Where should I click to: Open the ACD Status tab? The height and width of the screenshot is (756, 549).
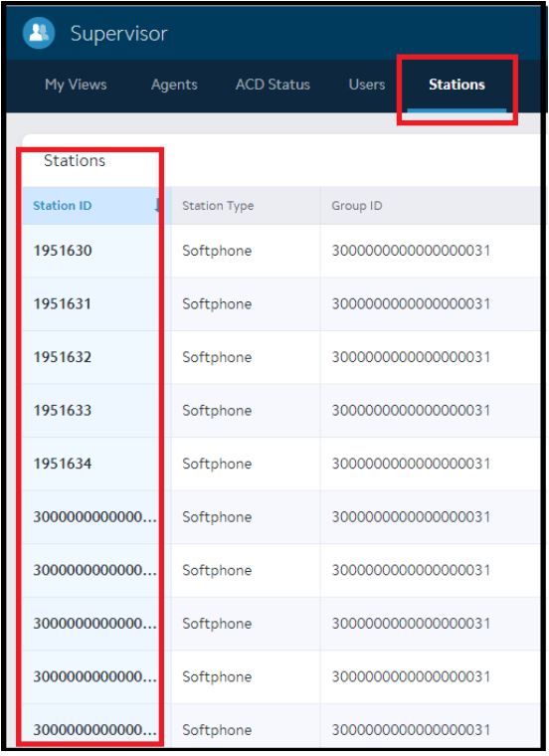(273, 85)
